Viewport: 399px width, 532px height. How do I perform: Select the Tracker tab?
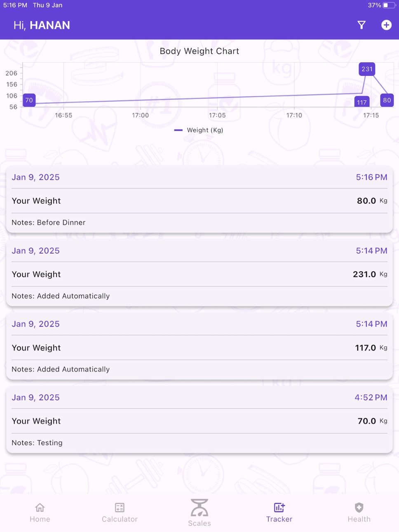tap(279, 513)
